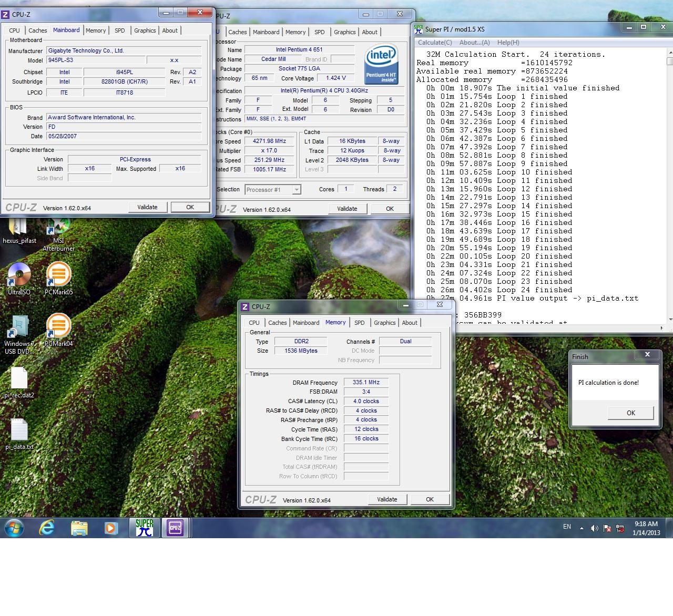
Task: Select About tab in Mainboard window
Action: tap(170, 30)
